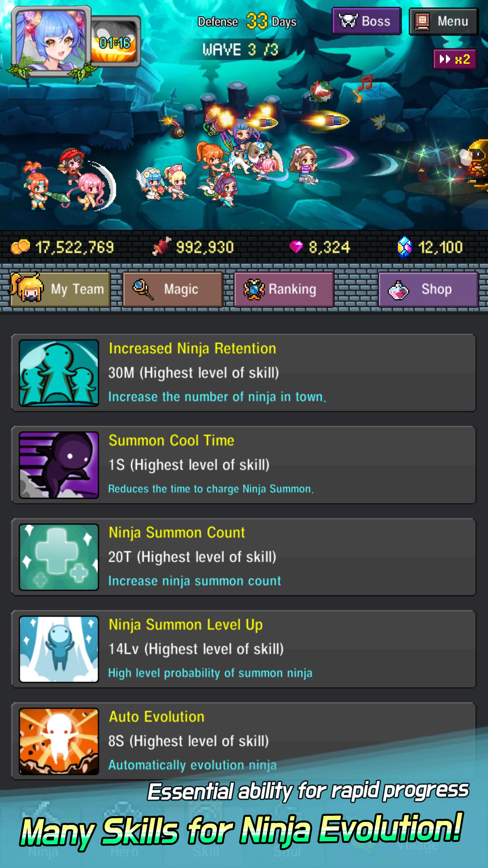Tap the meat resource counter
Screen dimensions: 488x868
coord(193,247)
